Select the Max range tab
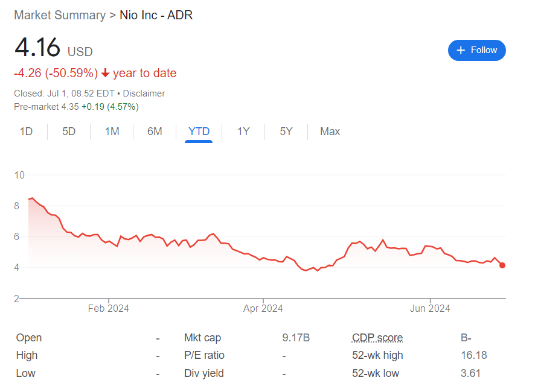Screen dimensions: 538x392 (330, 131)
